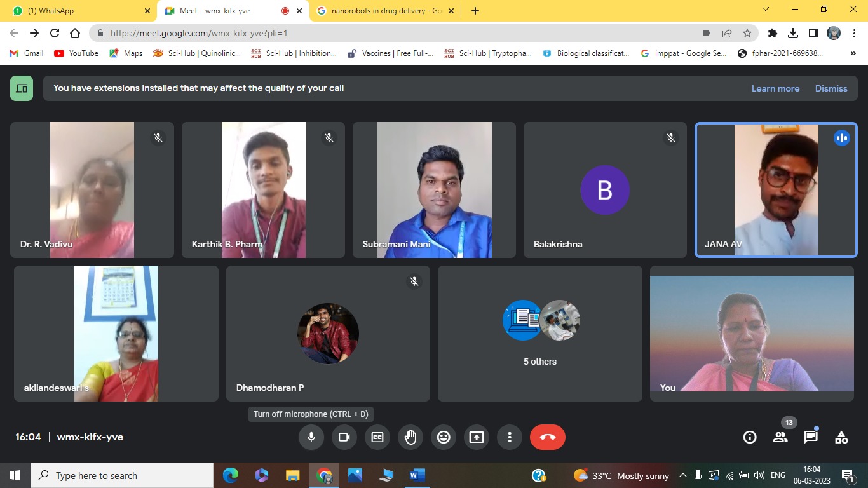This screenshot has height=488, width=868.
Task: Open the meeting details info icon
Action: [x=750, y=437]
